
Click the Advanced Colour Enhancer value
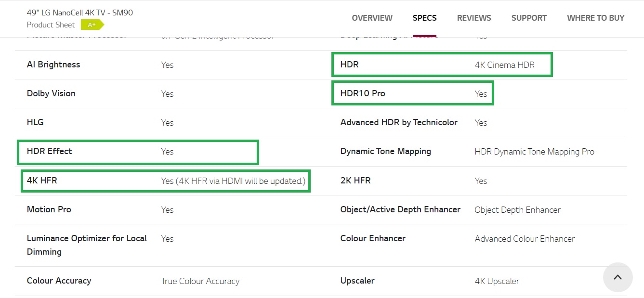[525, 239]
